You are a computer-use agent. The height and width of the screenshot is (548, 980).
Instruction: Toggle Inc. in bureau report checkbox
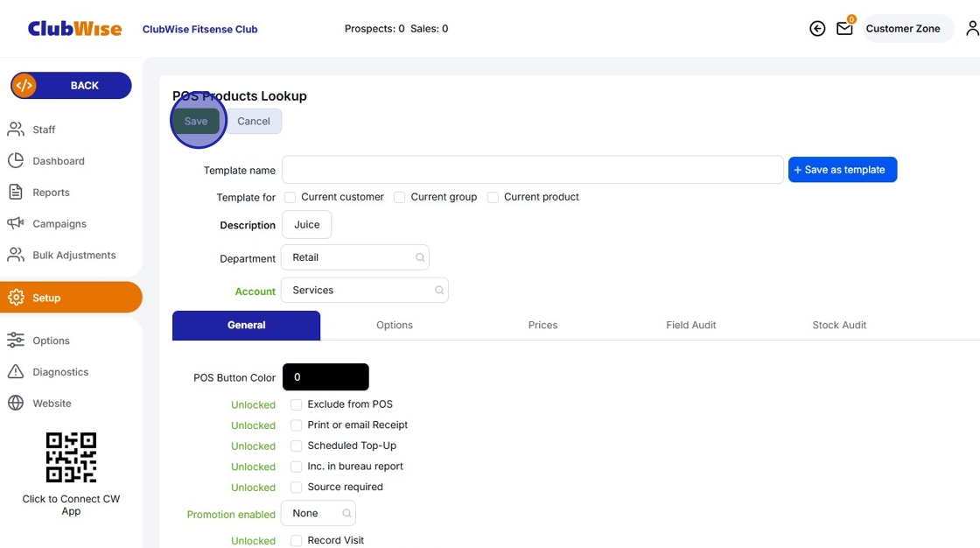(x=297, y=467)
